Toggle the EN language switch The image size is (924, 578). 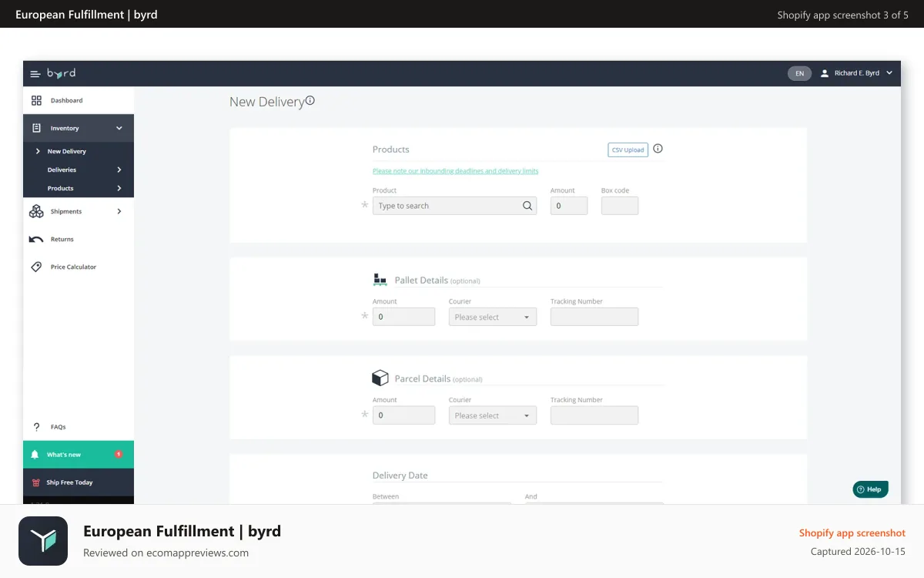tap(799, 74)
